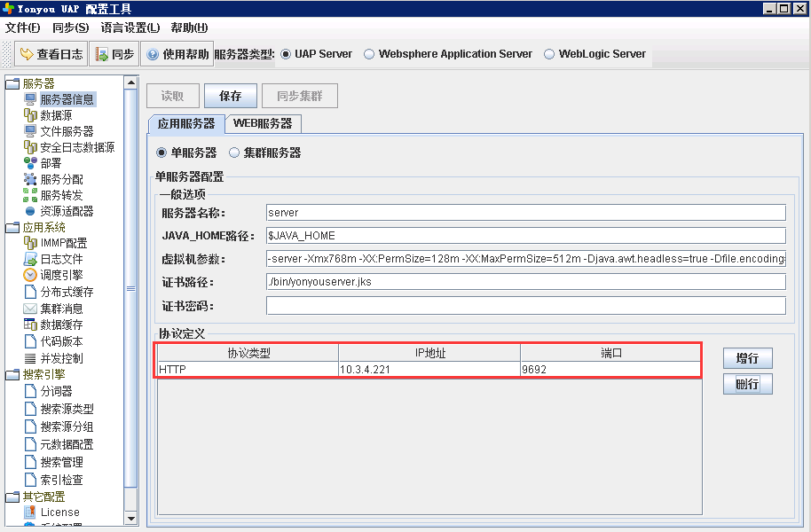
Task: Open the 文件(F) menu
Action: (x=22, y=27)
